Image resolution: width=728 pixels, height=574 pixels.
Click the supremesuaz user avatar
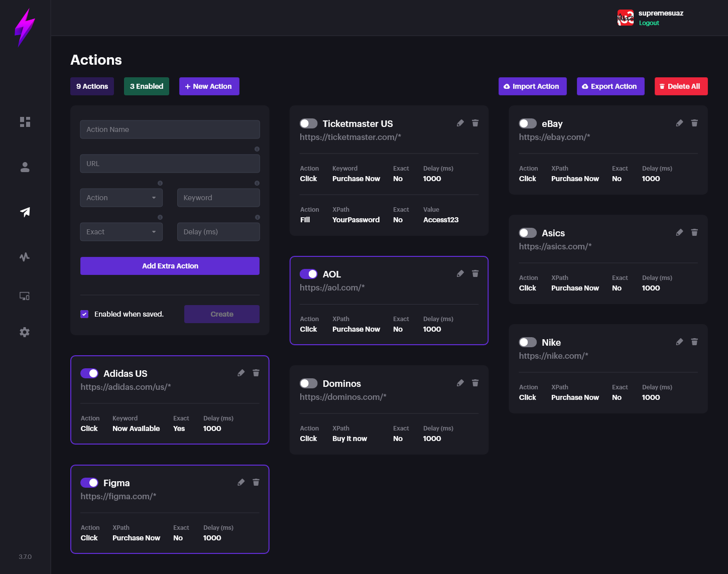626,18
